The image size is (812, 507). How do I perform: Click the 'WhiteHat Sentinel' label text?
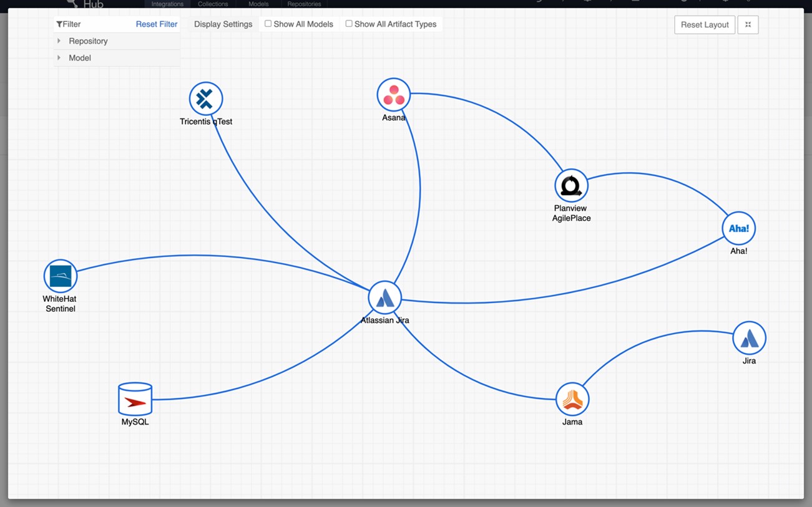coord(60,304)
